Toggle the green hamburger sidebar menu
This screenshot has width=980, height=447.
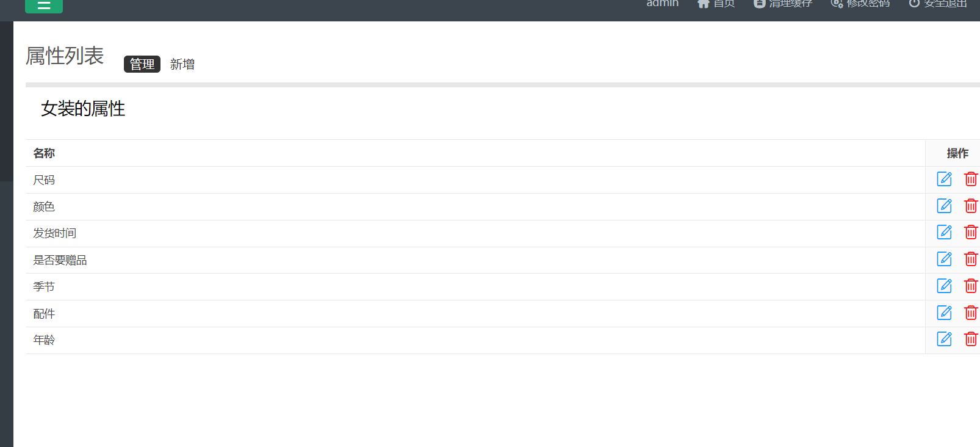coord(44,5)
